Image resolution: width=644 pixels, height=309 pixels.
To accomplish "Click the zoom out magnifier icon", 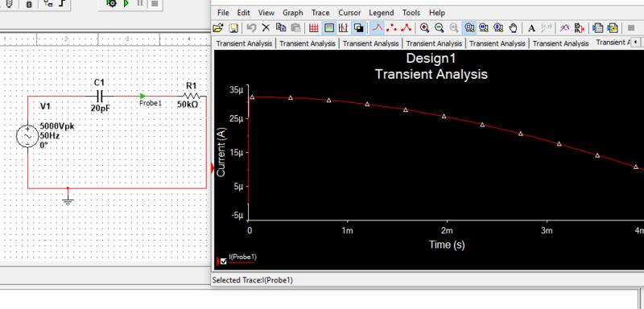I will [x=440, y=28].
